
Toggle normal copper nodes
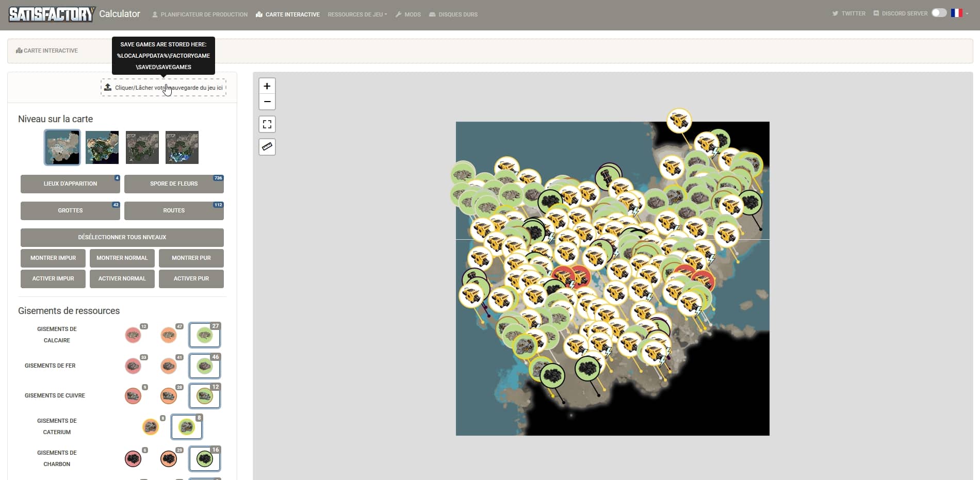(169, 396)
